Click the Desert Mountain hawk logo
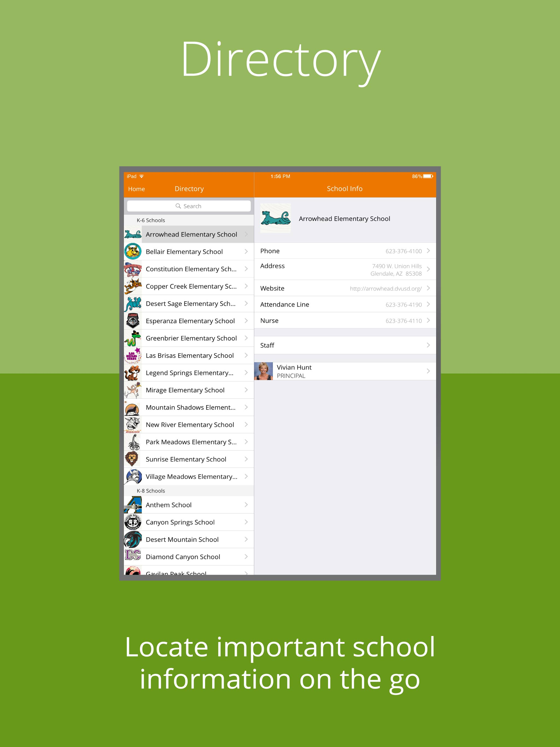 point(133,539)
